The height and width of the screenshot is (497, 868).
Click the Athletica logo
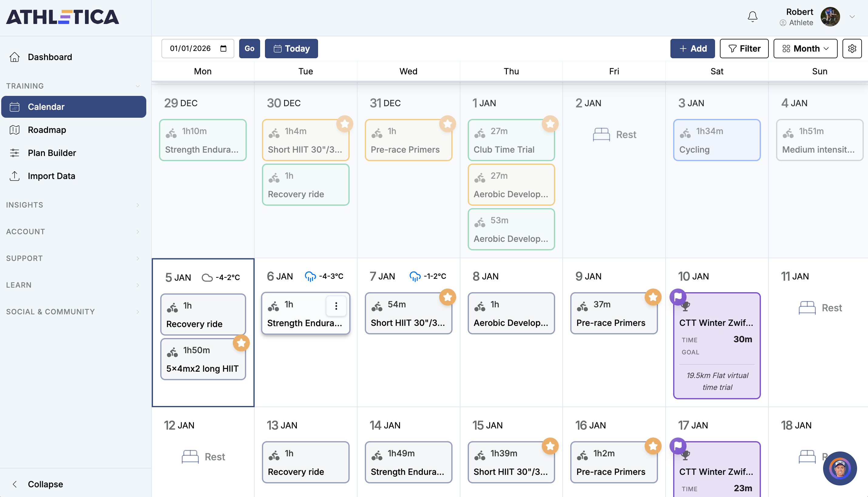point(63,17)
